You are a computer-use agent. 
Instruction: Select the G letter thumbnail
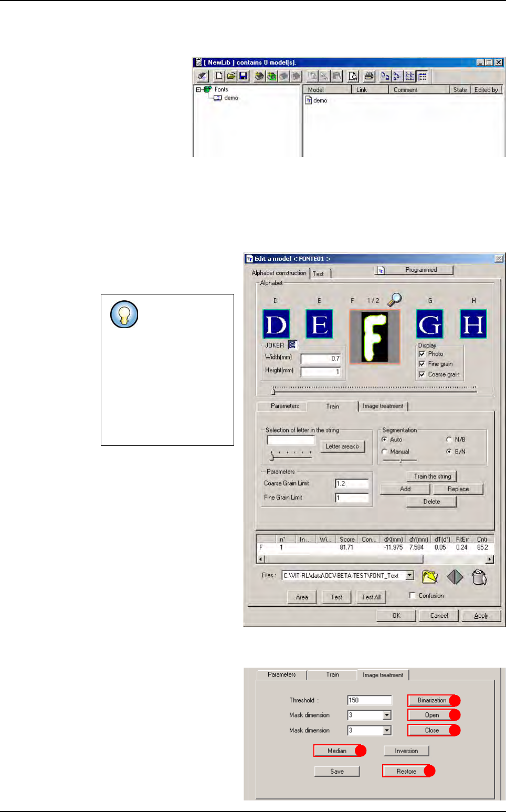coord(430,324)
